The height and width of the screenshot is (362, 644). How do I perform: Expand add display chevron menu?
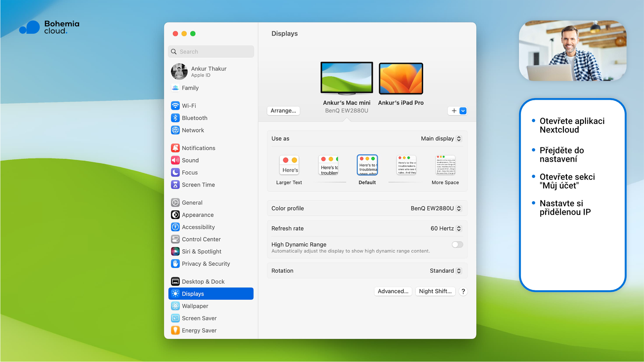(463, 111)
